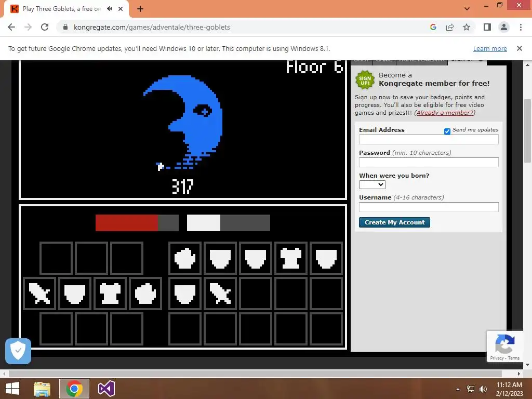
Task: Open the Chrome profile menu
Action: coord(504,27)
